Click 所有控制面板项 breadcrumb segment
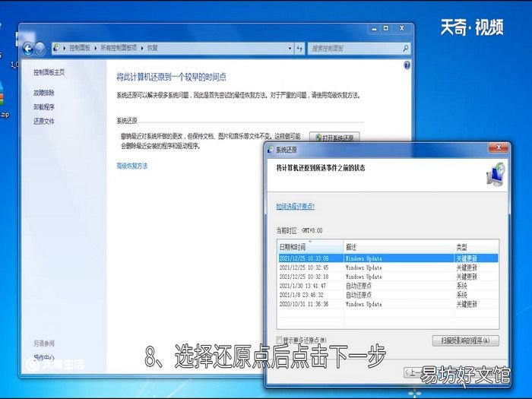This screenshot has height=399, width=532. [119, 48]
